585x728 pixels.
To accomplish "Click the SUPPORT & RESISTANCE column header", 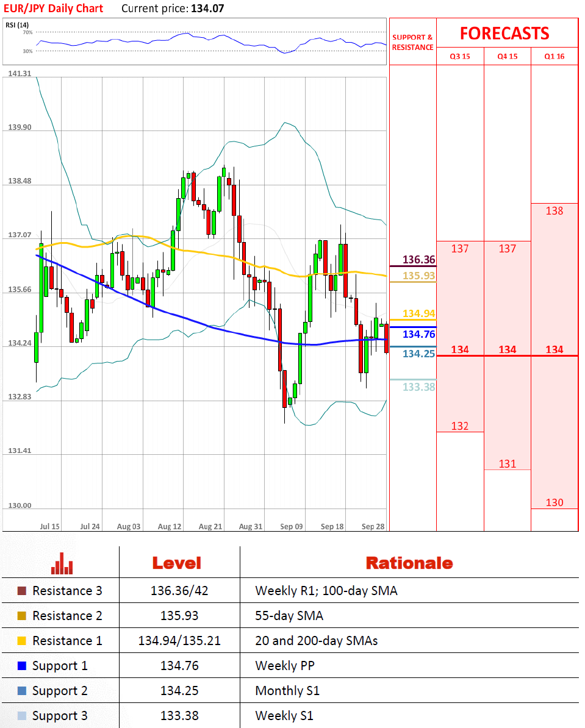I will (x=412, y=42).
